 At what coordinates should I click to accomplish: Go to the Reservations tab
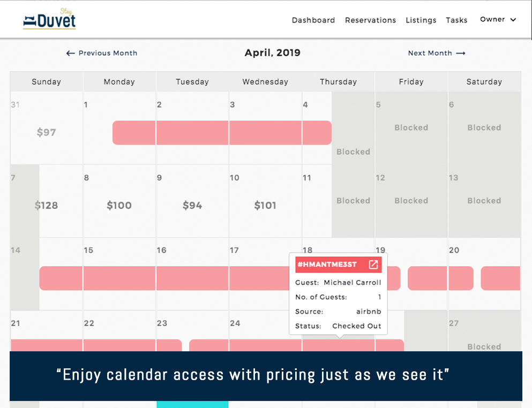tap(370, 20)
